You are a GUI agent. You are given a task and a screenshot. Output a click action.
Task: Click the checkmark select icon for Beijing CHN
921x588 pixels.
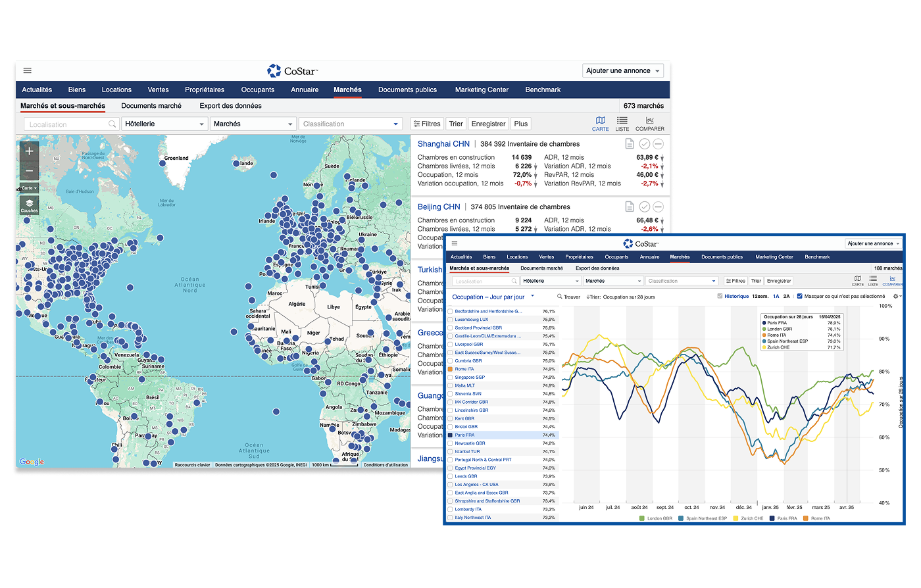click(644, 207)
